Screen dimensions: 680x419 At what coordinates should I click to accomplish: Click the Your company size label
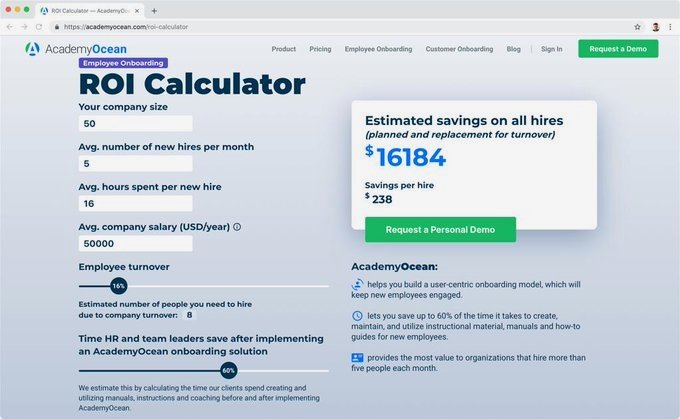123,107
